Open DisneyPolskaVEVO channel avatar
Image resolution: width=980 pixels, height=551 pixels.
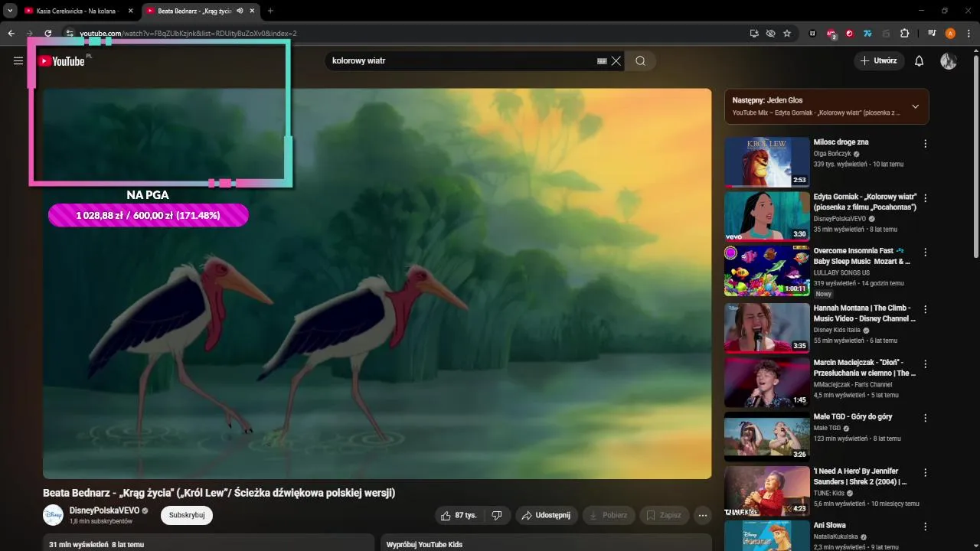coord(53,515)
